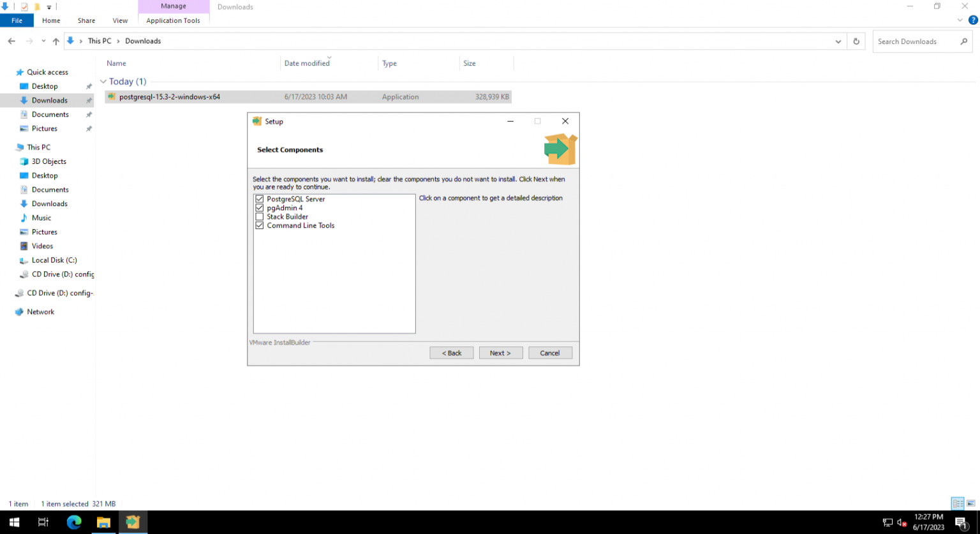Go back with the Back button

click(x=452, y=353)
